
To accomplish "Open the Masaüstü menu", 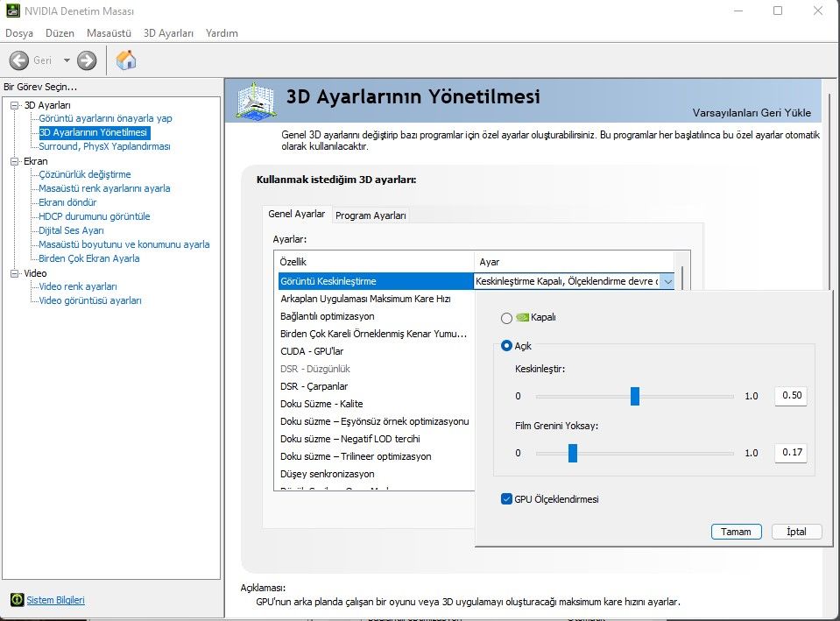I will click(x=109, y=33).
